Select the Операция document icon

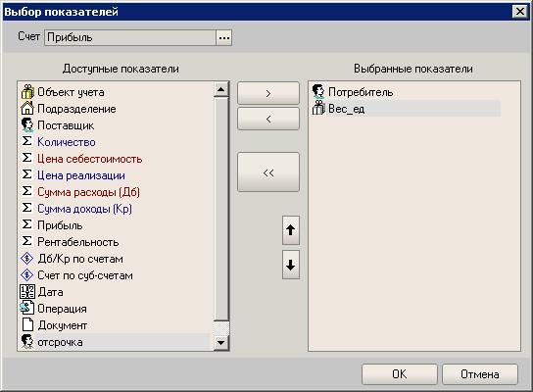pyautogui.click(x=27, y=308)
